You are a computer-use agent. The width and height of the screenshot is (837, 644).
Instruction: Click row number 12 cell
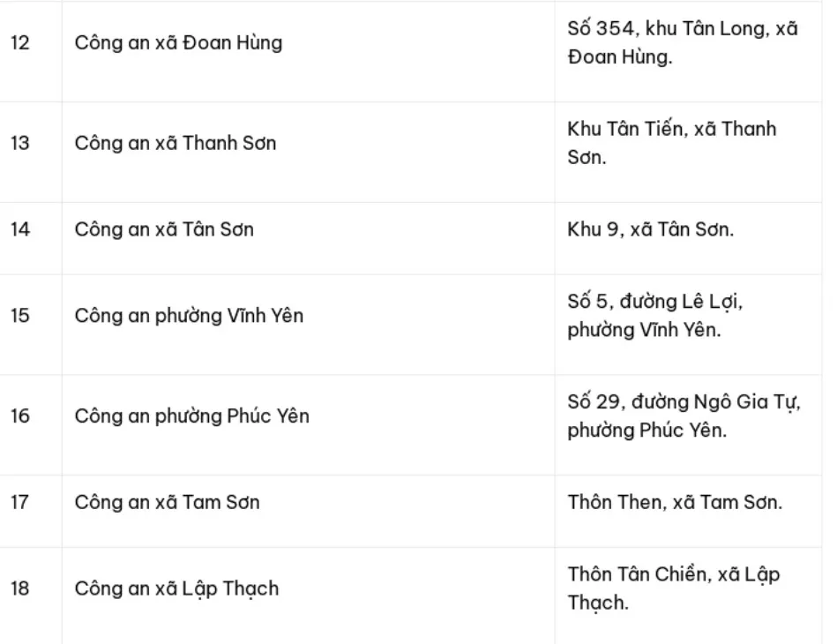(30, 51)
